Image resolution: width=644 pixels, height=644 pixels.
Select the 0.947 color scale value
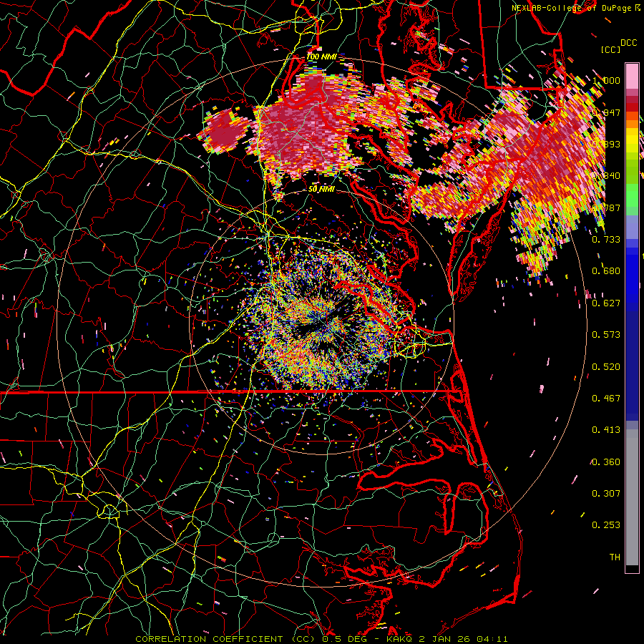[x=606, y=112]
